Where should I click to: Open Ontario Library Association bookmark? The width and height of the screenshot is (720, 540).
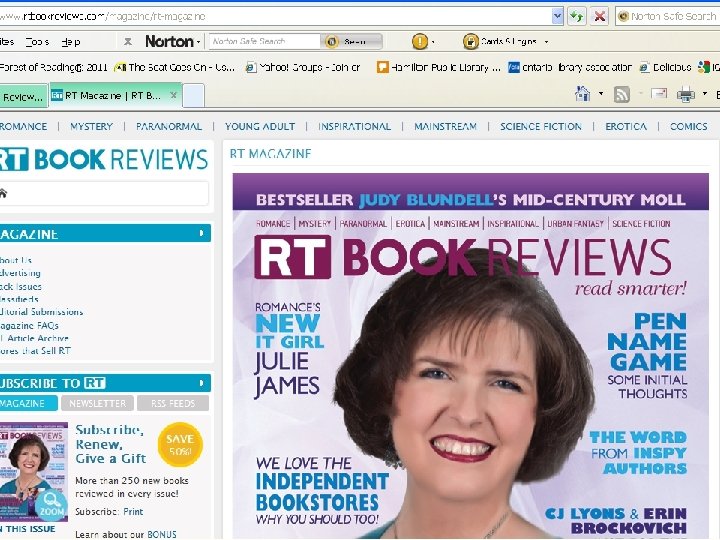[569, 68]
